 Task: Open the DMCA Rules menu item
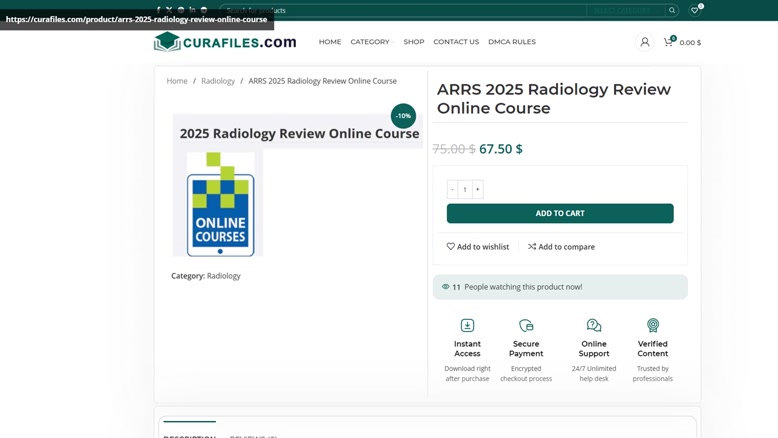[x=512, y=42]
